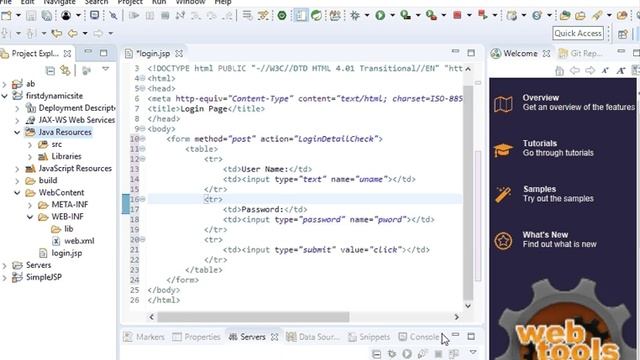The height and width of the screenshot is (360, 640).
Task: Collapse the WEB-INF folder
Action: tap(30, 217)
